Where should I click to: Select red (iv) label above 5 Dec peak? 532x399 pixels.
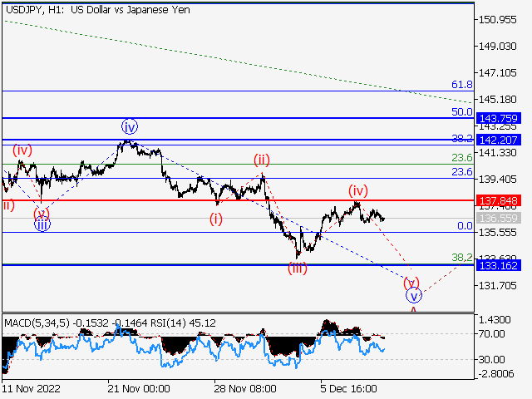pos(358,190)
